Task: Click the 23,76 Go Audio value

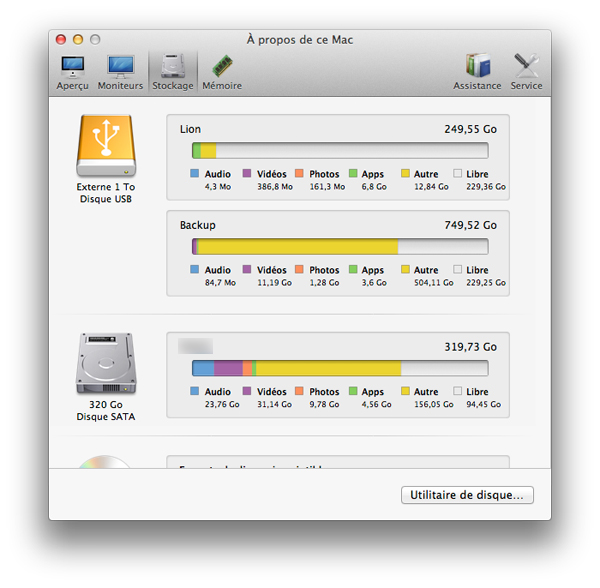Action: 222,404
